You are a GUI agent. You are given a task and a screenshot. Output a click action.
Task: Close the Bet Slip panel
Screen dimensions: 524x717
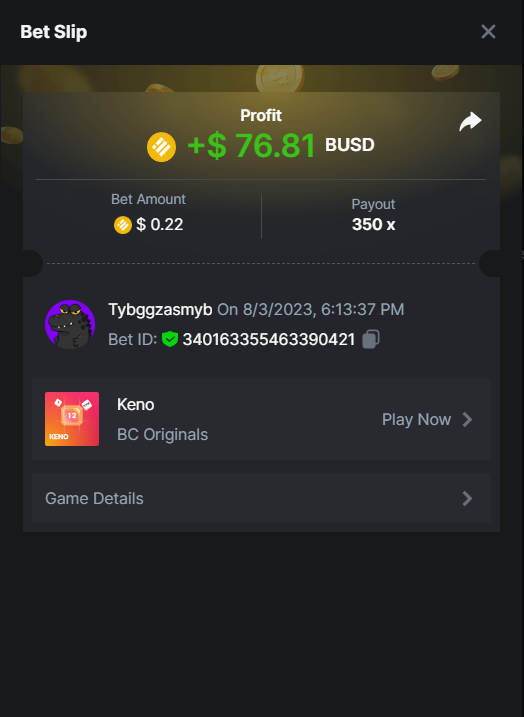pos(488,32)
